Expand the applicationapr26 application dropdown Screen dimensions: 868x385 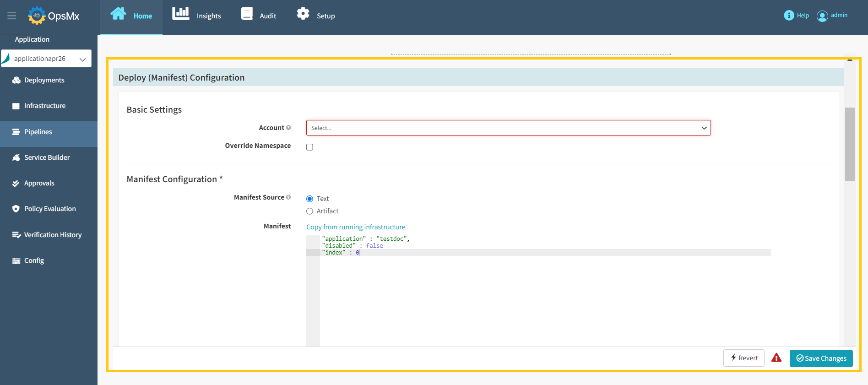point(46,59)
